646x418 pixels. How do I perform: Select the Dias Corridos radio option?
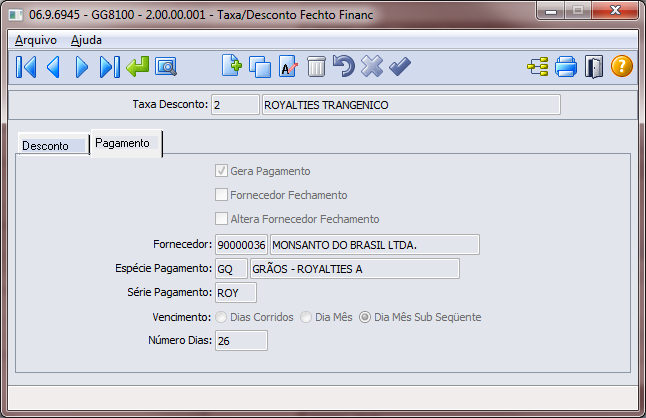[x=221, y=317]
